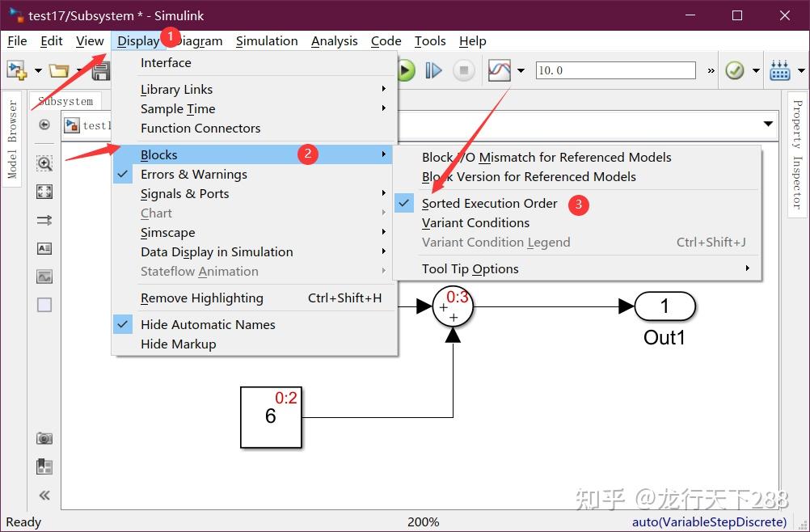The height and width of the screenshot is (532, 810).
Task: Open the folder icon in toolbar
Action: (x=59, y=70)
